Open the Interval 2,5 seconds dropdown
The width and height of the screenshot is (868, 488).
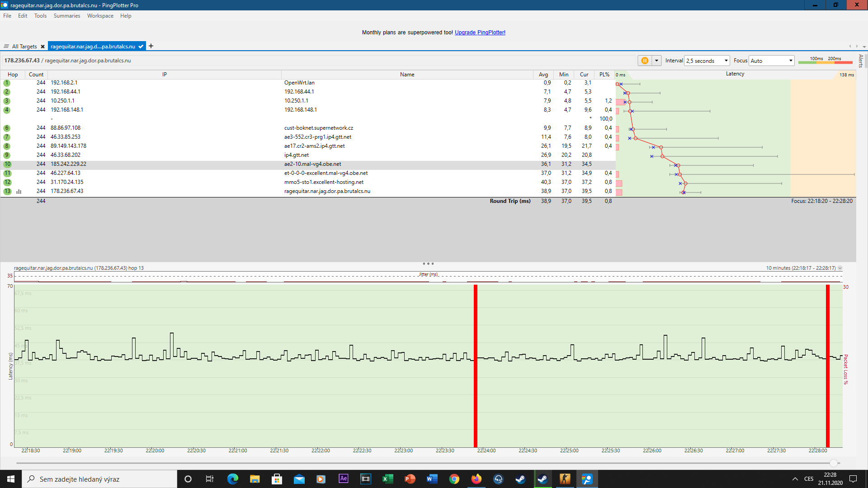pos(707,61)
